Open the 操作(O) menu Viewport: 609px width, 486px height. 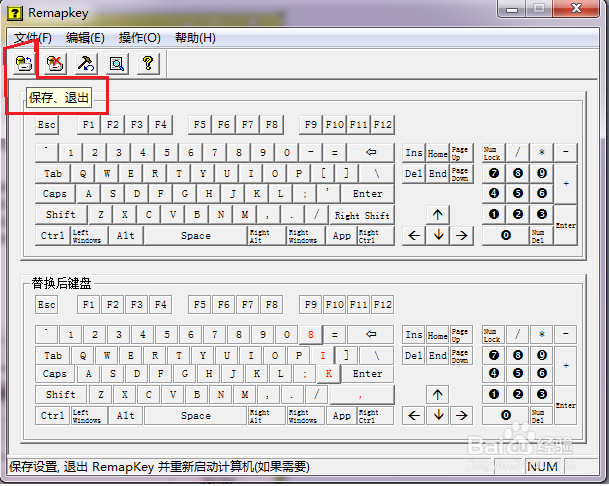pos(139,38)
